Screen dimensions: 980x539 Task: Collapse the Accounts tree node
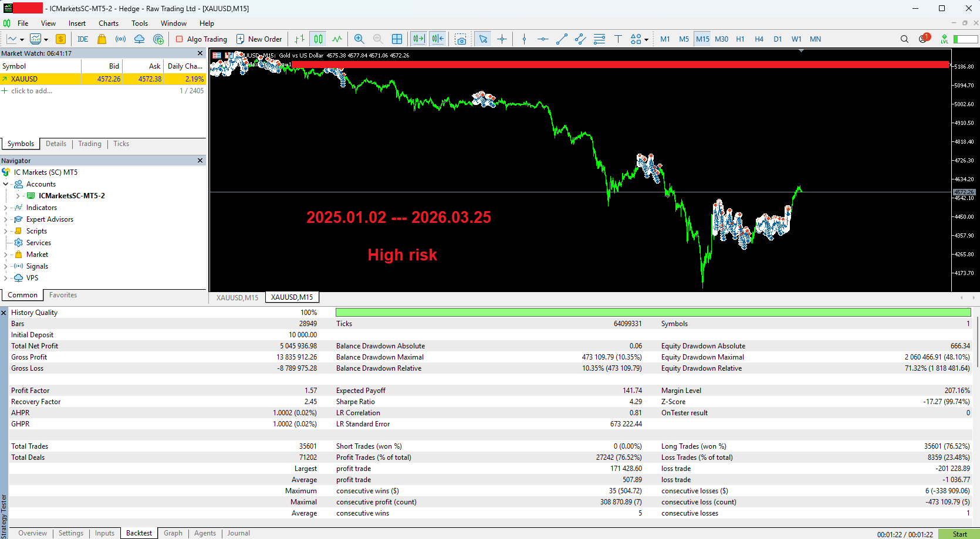click(x=6, y=184)
